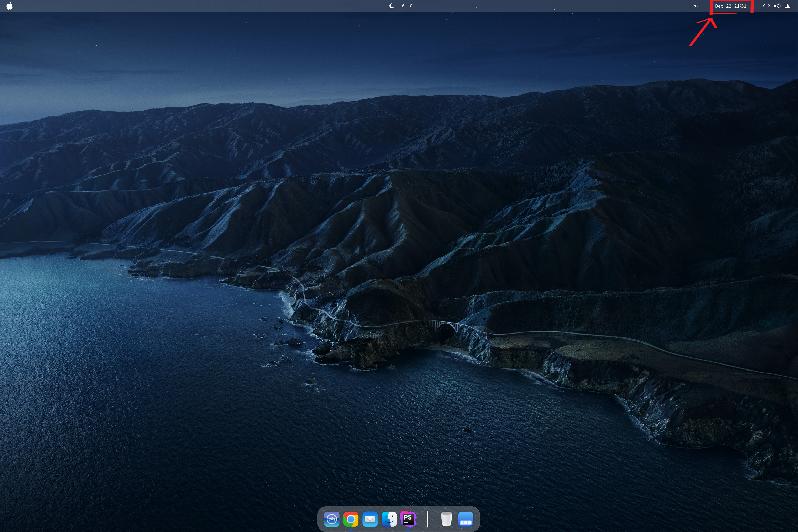798x532 pixels.
Task: Click the empty top bar left of weather
Action: pyautogui.click(x=204, y=6)
